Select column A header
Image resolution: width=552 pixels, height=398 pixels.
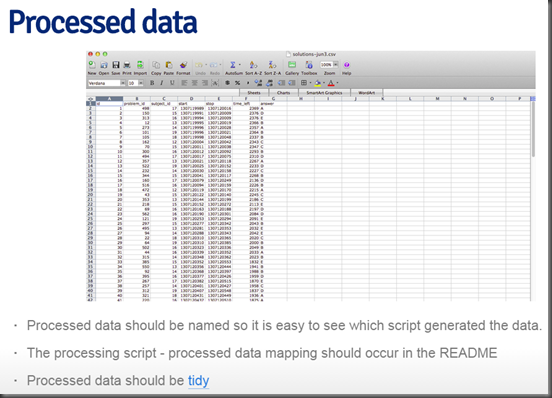coord(109,99)
